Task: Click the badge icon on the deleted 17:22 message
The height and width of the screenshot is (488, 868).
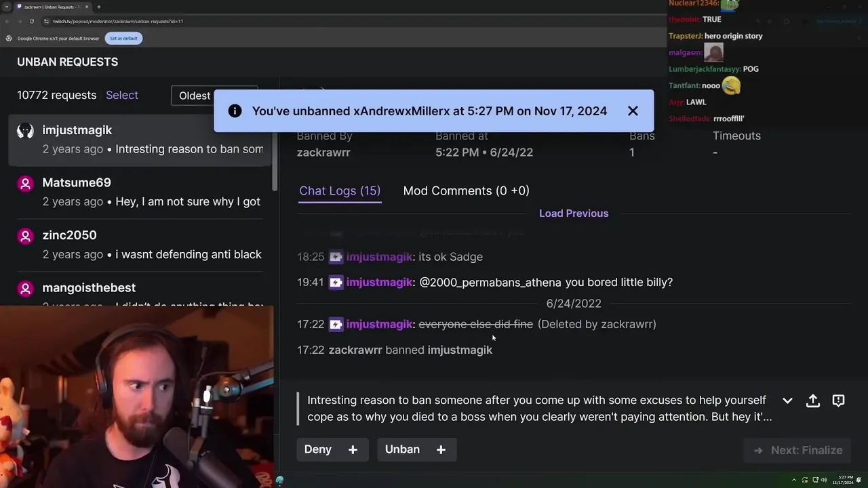Action: pyautogui.click(x=336, y=324)
